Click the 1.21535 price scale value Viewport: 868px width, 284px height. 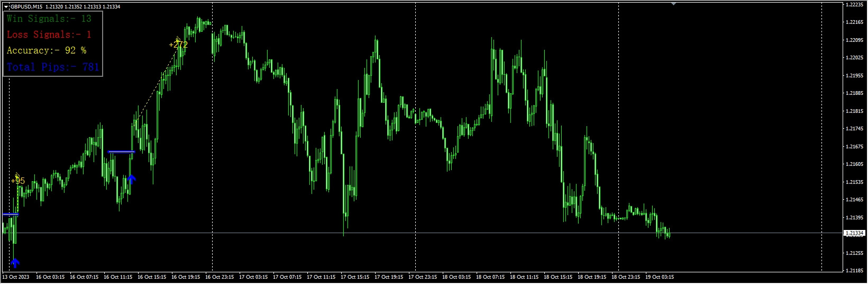click(854, 182)
